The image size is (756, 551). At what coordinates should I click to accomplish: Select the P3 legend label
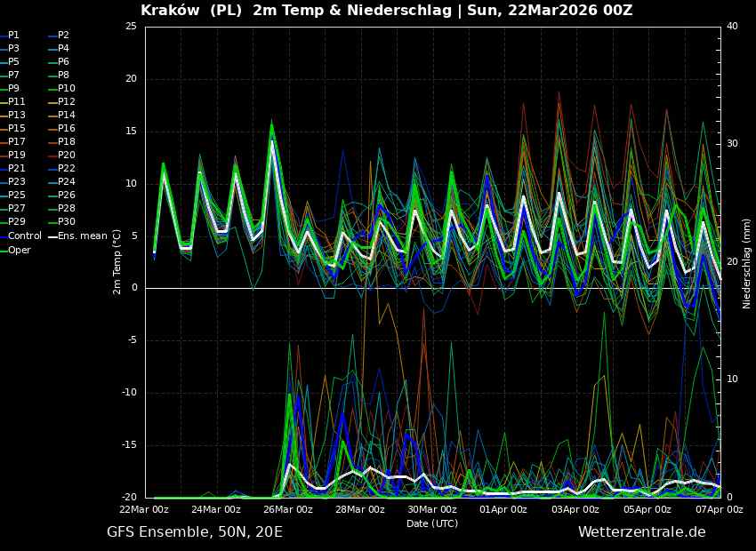[10, 48]
